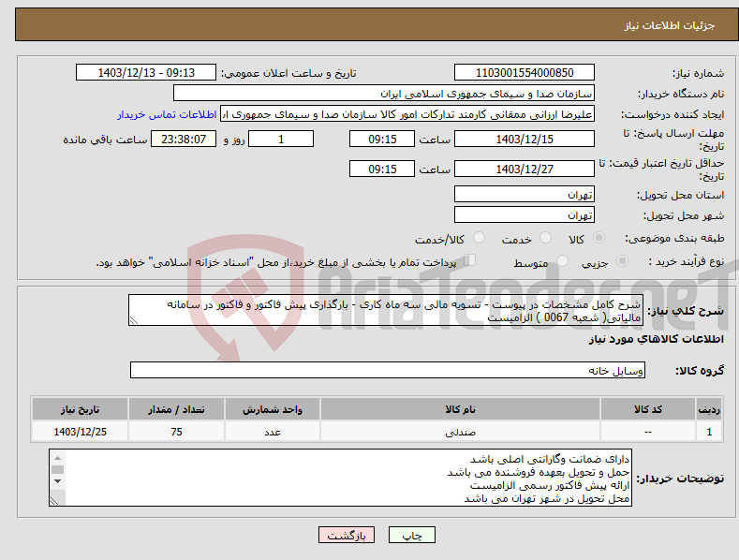The height and width of the screenshot is (560, 739).
Task: Click the delivery province field تهران
Action: click(x=525, y=194)
